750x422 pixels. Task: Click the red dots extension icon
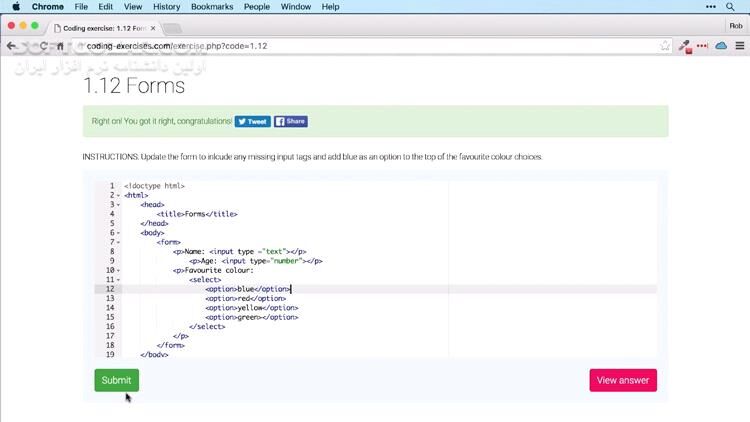tap(702, 46)
